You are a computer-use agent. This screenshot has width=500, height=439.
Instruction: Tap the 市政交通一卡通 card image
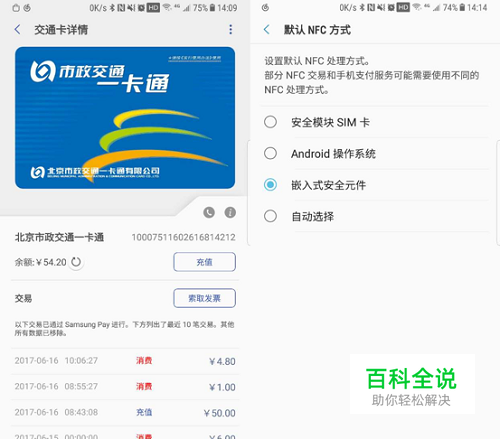pyautogui.click(x=125, y=118)
